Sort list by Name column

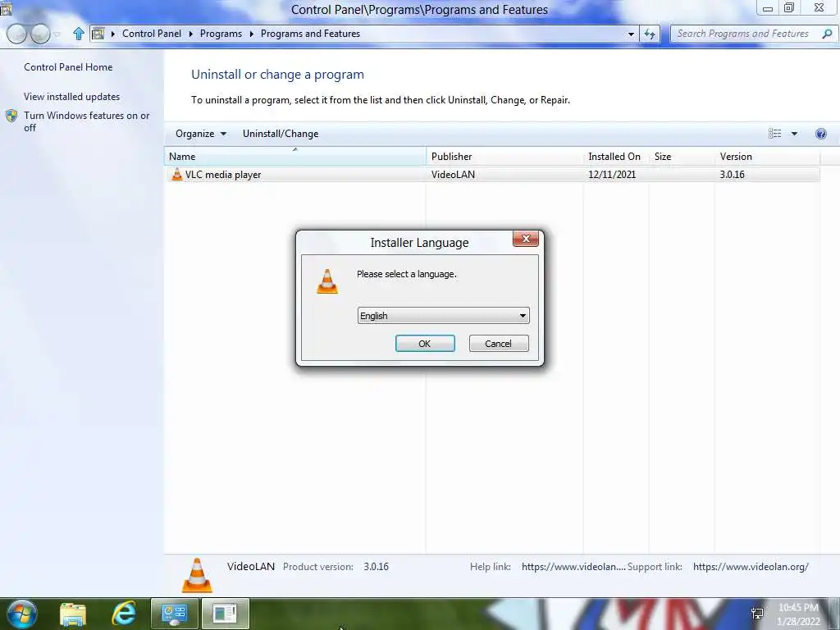pos(294,157)
